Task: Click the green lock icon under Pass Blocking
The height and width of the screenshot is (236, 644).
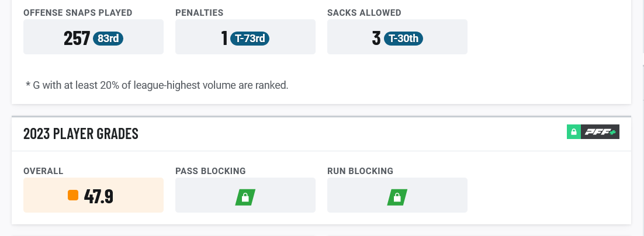Action: tap(245, 197)
